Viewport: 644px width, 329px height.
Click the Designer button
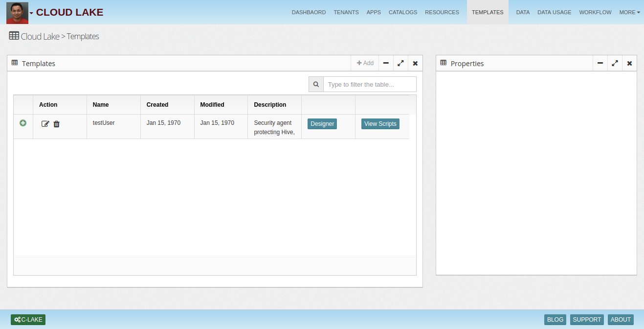coord(322,124)
